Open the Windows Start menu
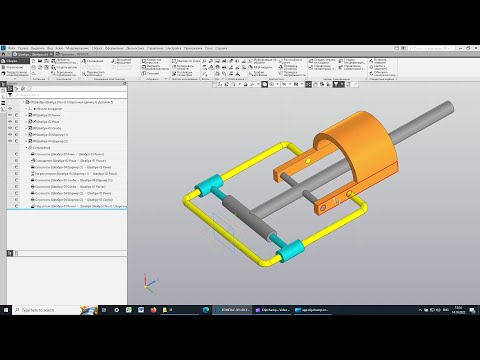 6,310
